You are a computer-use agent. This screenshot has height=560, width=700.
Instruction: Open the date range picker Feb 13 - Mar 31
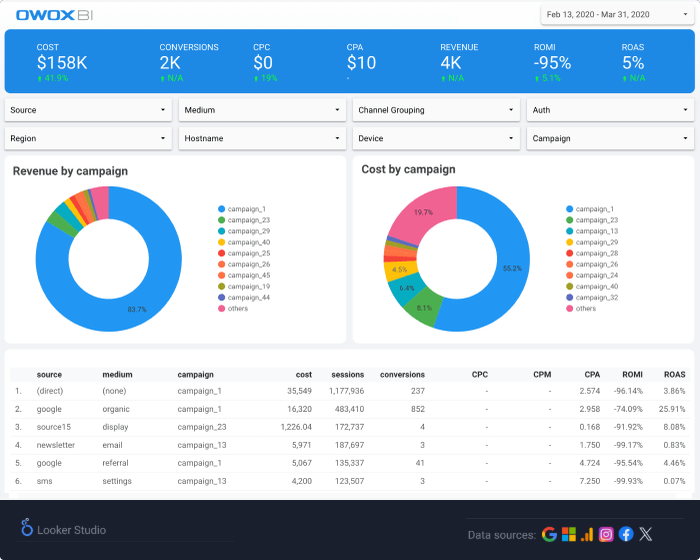coord(617,15)
